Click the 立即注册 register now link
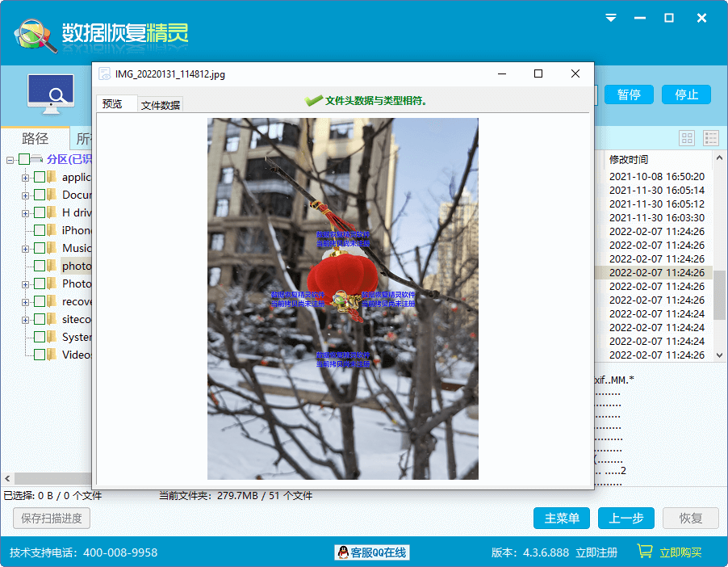Viewport: 728px width, 567px height. [596, 552]
